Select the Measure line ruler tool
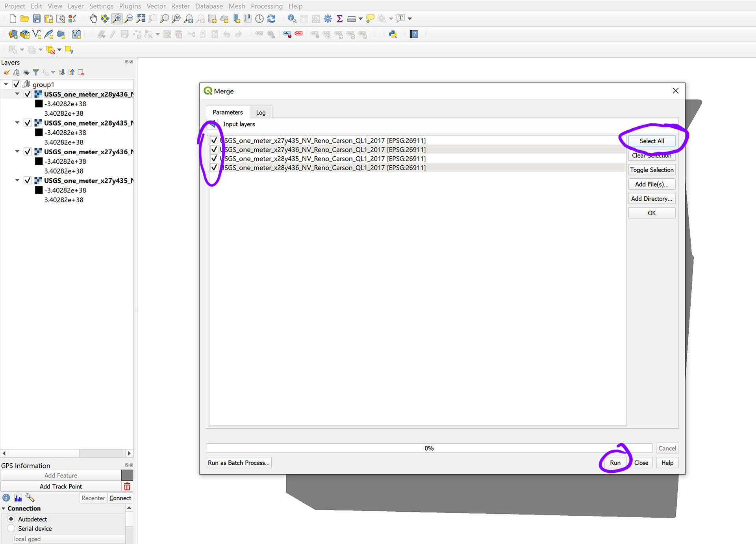The image size is (756, 544). coord(352,19)
